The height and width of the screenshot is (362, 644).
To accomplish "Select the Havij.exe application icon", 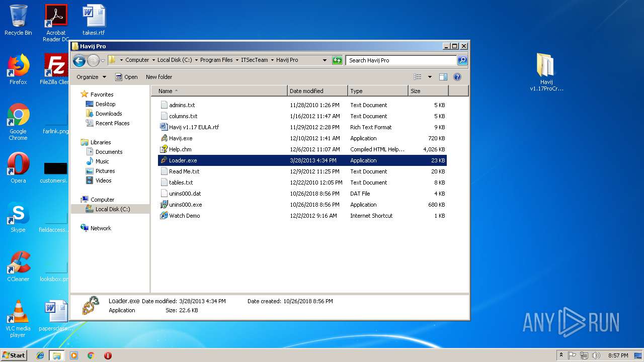I will click(x=164, y=138).
